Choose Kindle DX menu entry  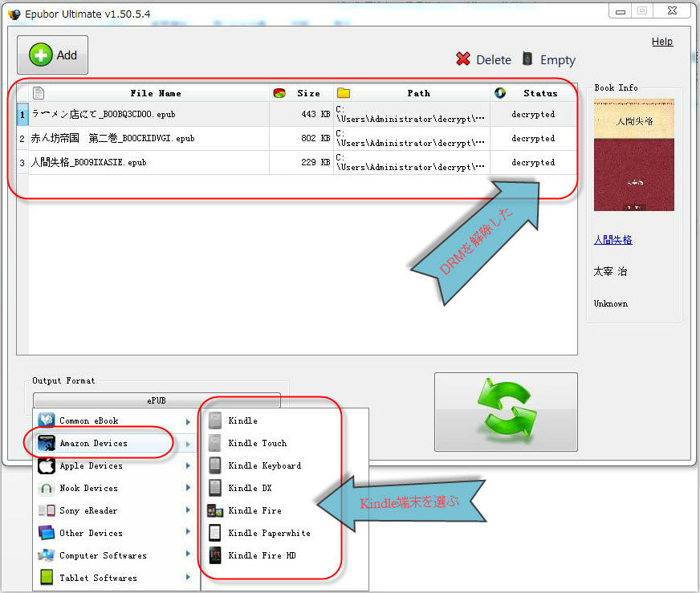click(250, 488)
